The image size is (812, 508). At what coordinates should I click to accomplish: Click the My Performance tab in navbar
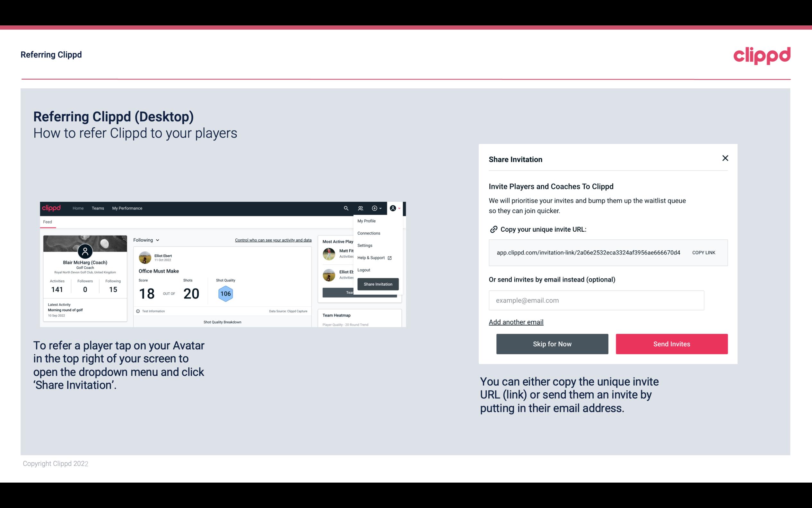[127, 208]
